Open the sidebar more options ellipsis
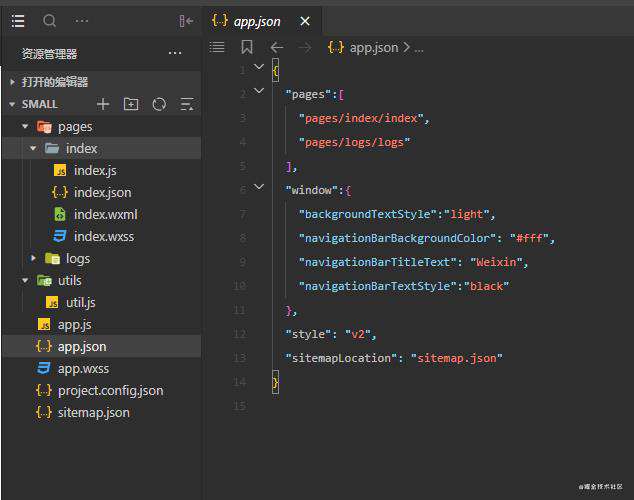 (x=81, y=21)
